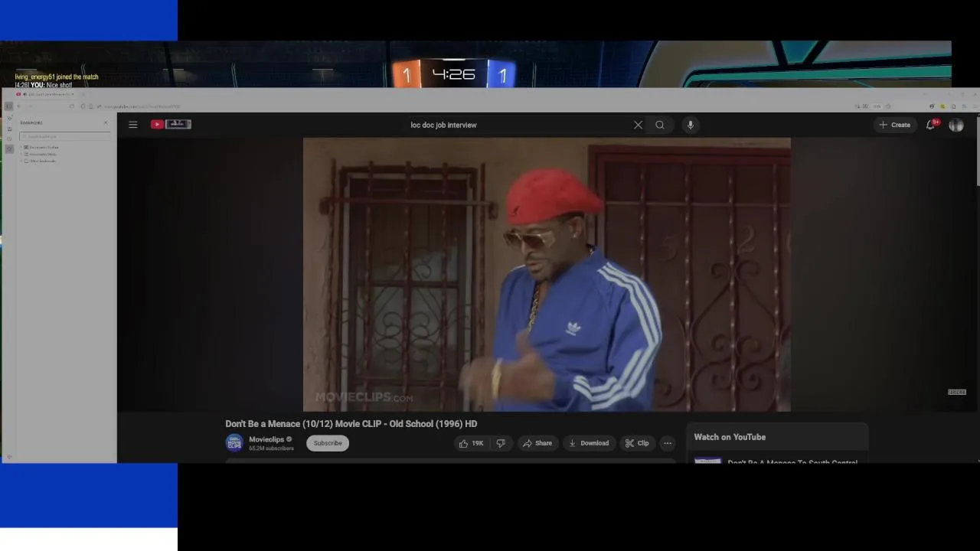
Task: Go to YouTube home via the logo
Action: point(171,125)
